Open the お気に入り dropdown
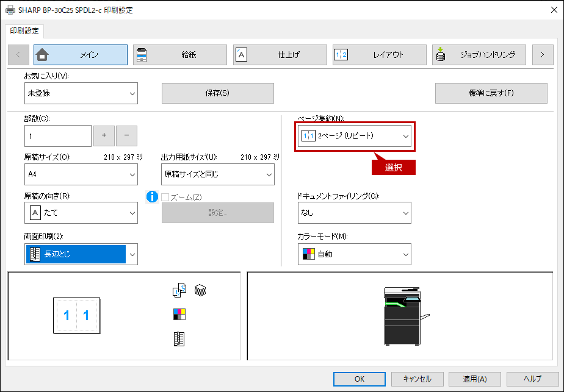Viewport: 564px width, 392px height. tap(81, 93)
